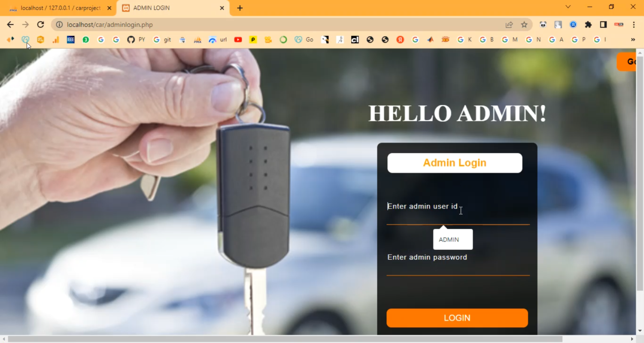Open the tab search dropdown

coord(568,7)
